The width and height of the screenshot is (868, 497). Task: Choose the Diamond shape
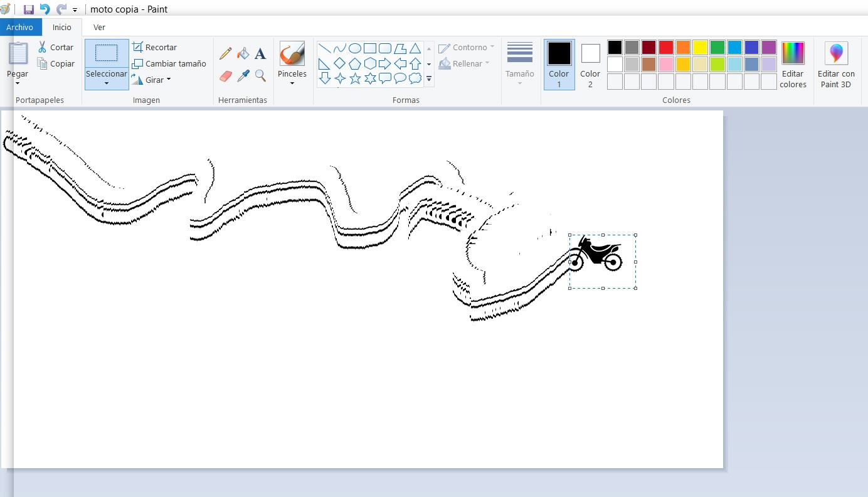[x=340, y=63]
